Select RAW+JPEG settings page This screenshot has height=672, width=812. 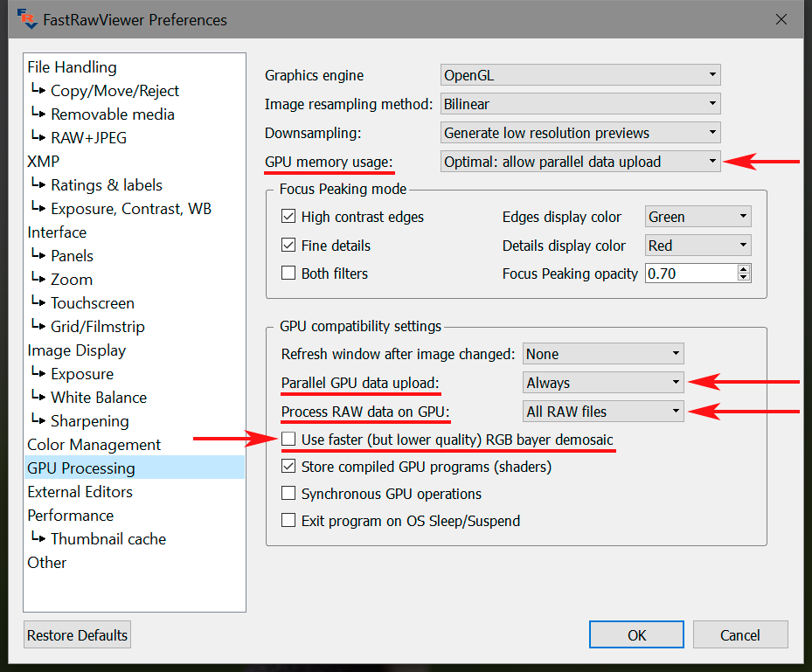[x=88, y=138]
